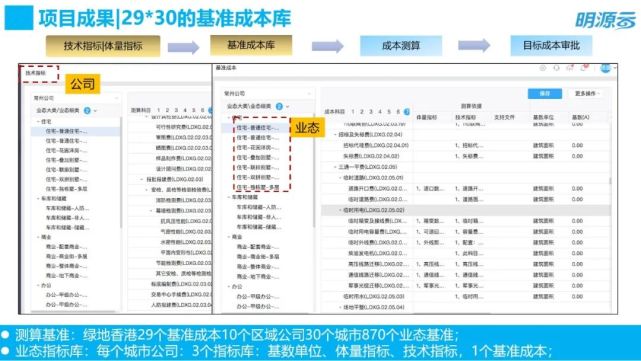Select level 4 next to 测算科目 in 技术指标 window
The image size is (641, 361).
coord(185,110)
